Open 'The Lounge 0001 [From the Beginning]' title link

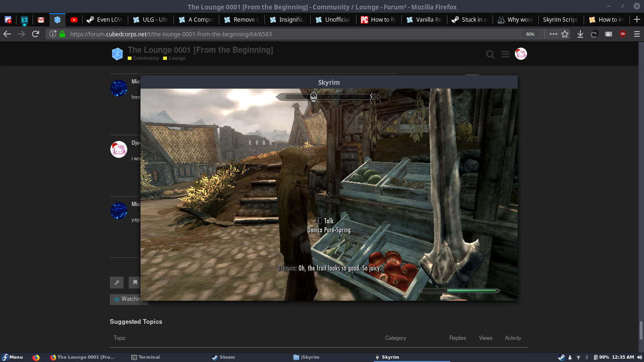(200, 50)
